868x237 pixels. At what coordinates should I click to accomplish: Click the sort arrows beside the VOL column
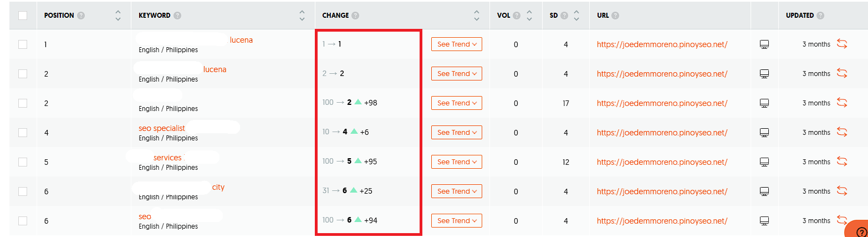coord(529,16)
